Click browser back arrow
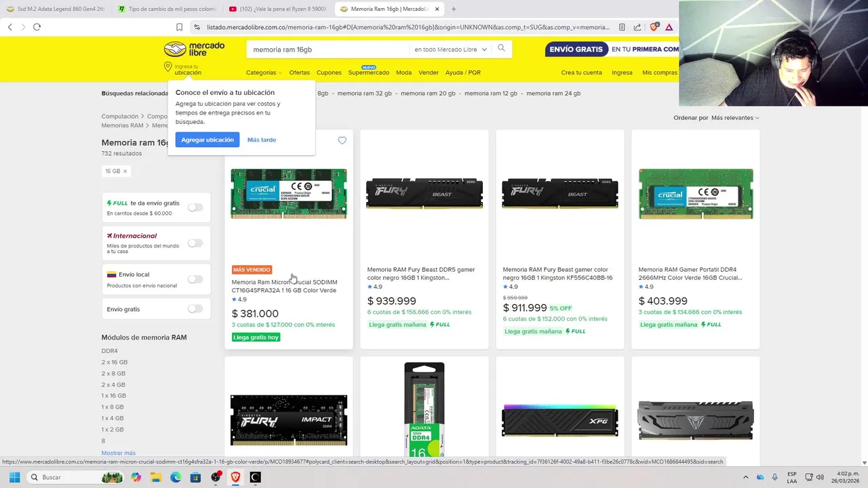Viewport: 868px width, 488px height. [10, 27]
